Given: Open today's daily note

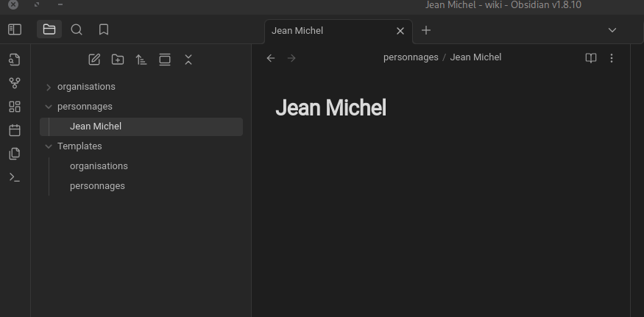Looking at the screenshot, I should [15, 130].
